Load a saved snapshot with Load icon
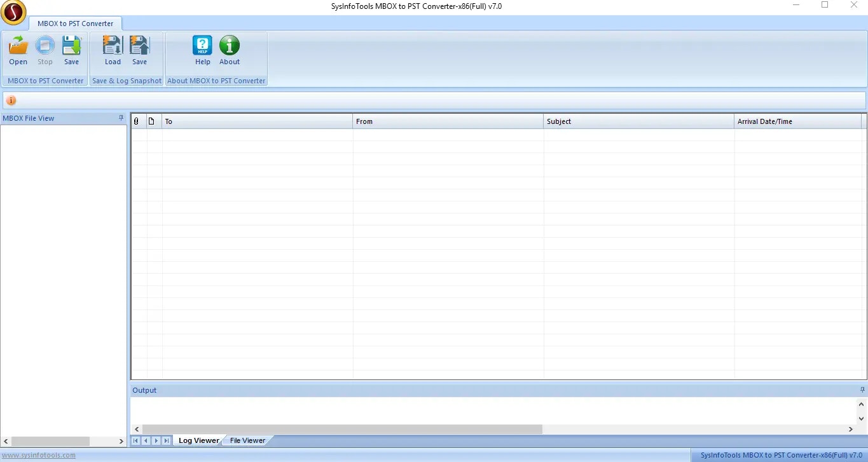The image size is (868, 462). coord(113,51)
